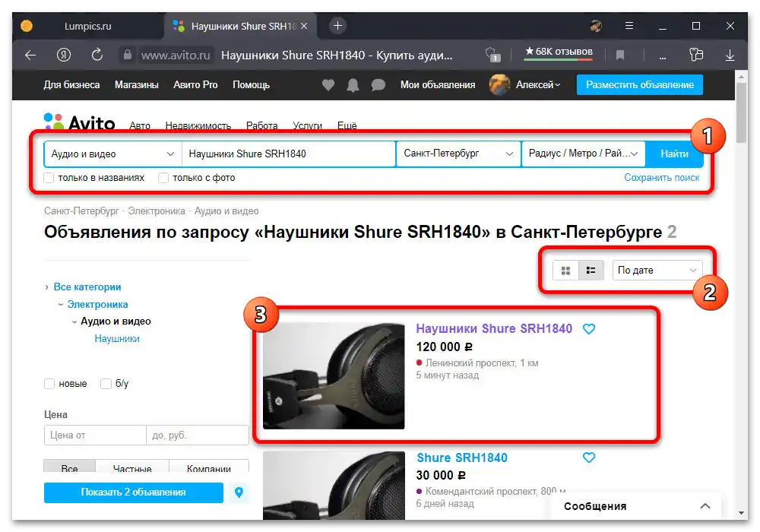The width and height of the screenshot is (760, 532).
Task: Click Сохранить поиск link
Action: pyautogui.click(x=662, y=178)
